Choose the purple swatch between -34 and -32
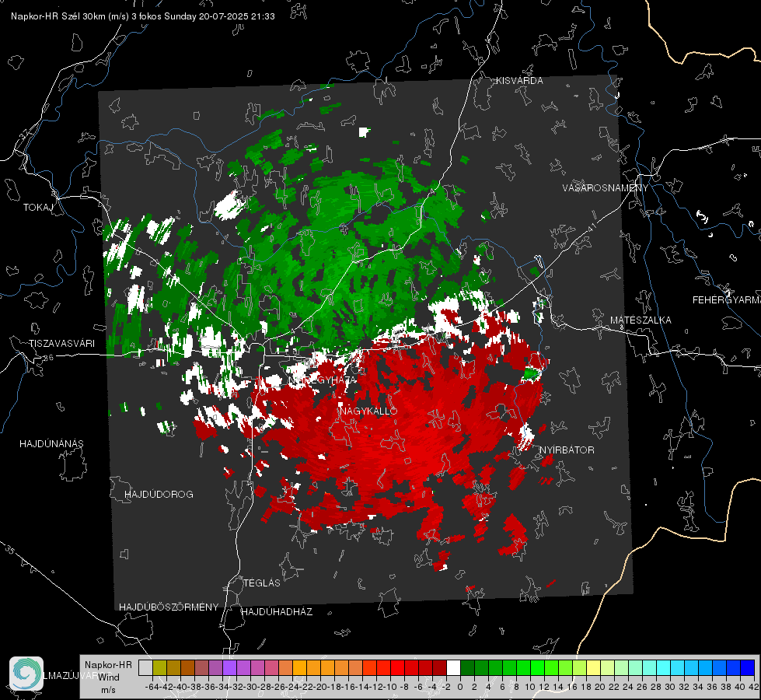This screenshot has width=761, height=700. point(229,668)
